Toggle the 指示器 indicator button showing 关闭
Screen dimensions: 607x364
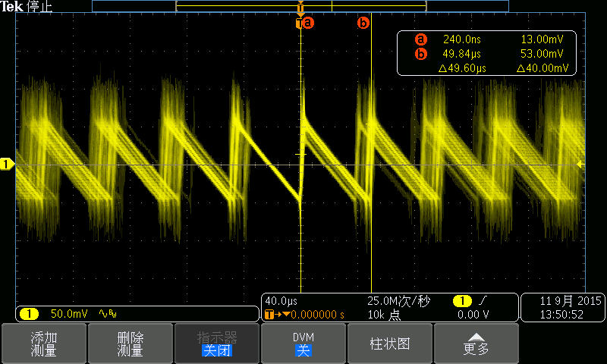pyautogui.click(x=217, y=344)
